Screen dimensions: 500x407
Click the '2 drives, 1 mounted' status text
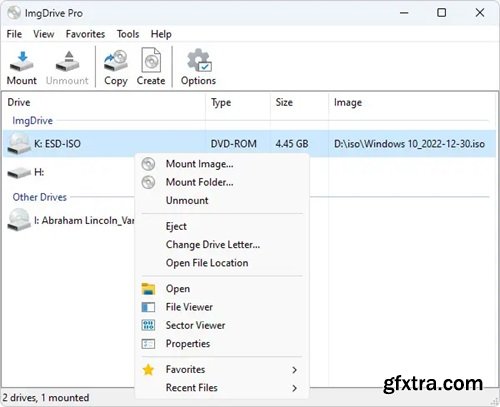click(x=46, y=398)
